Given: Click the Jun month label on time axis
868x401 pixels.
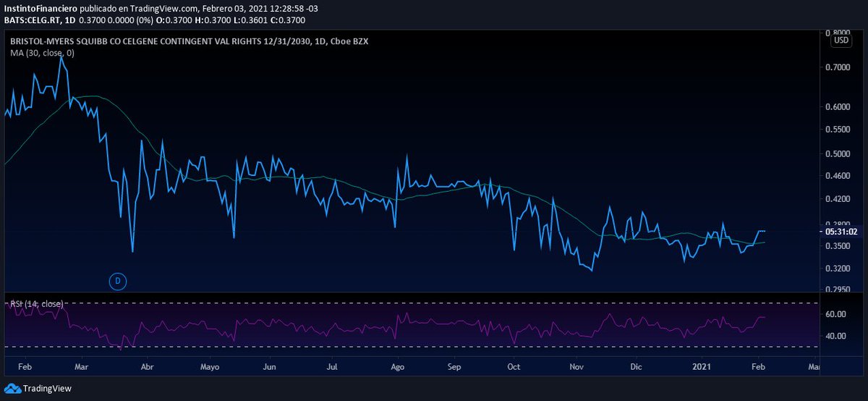Looking at the screenshot, I should [270, 368].
